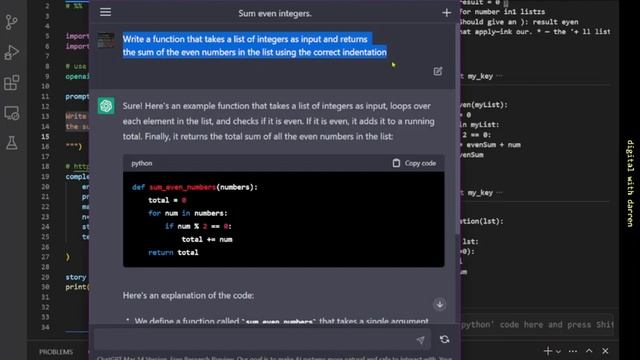Click the 'Sum even integers.' chat title
640x360 pixels.
pos(275,13)
